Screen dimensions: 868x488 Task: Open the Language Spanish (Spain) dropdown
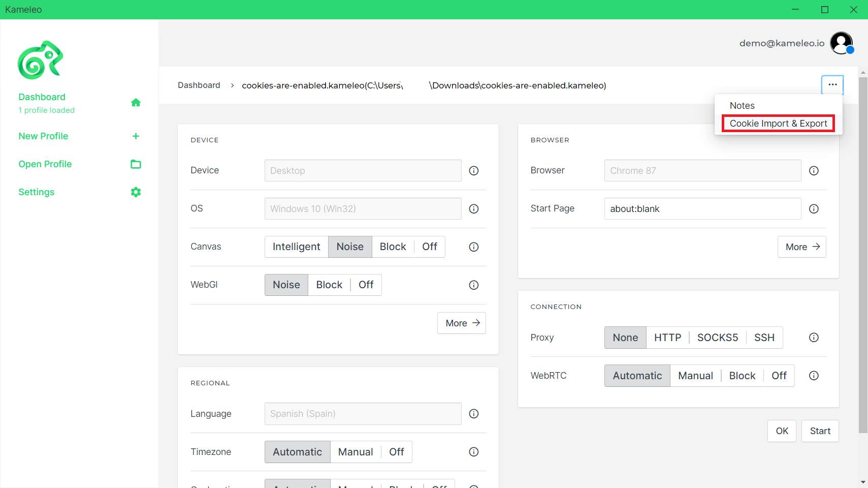click(x=363, y=414)
